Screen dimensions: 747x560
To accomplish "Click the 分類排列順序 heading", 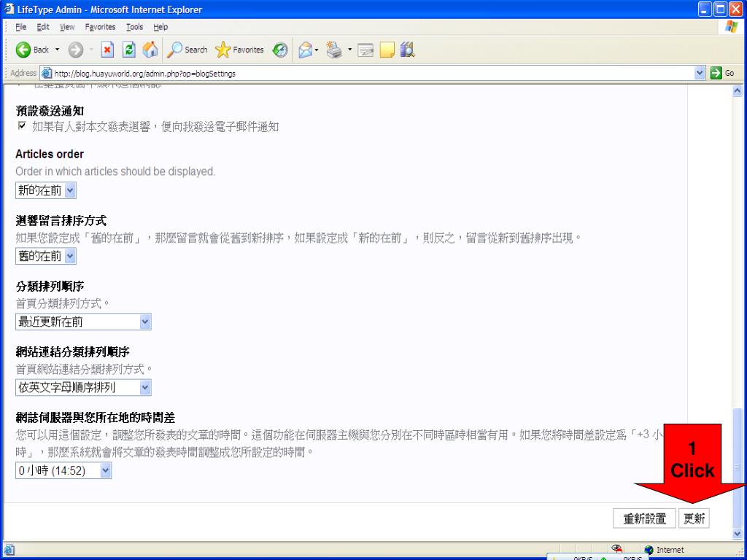I will click(50, 286).
